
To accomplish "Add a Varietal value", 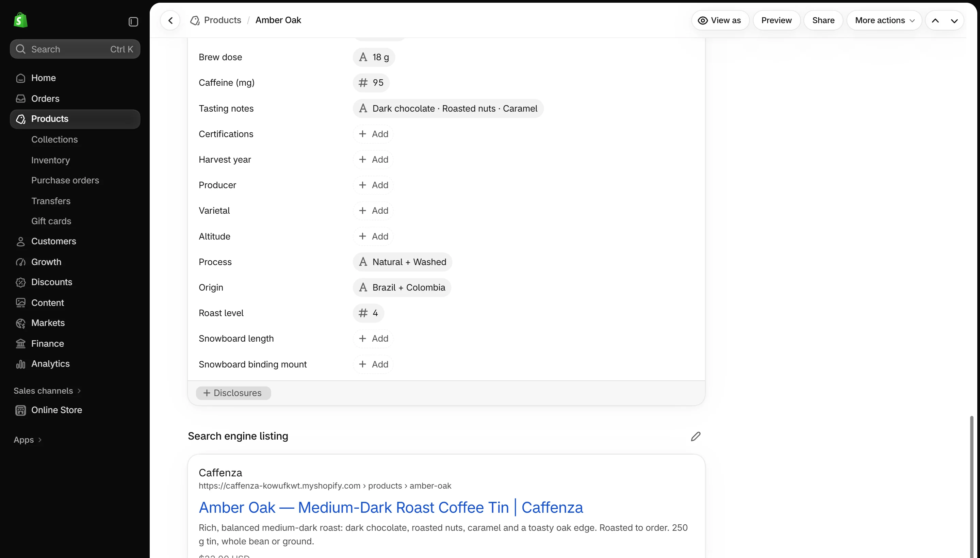I will click(x=373, y=211).
